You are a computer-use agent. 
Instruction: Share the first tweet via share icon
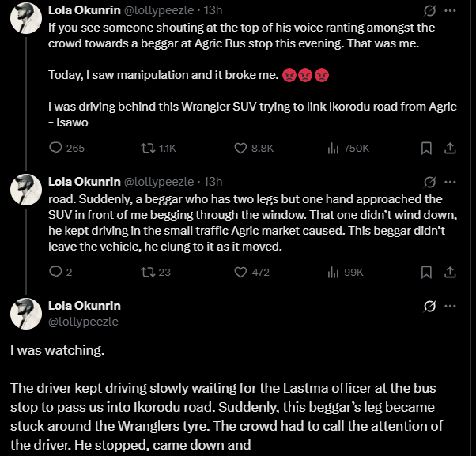tap(450, 148)
